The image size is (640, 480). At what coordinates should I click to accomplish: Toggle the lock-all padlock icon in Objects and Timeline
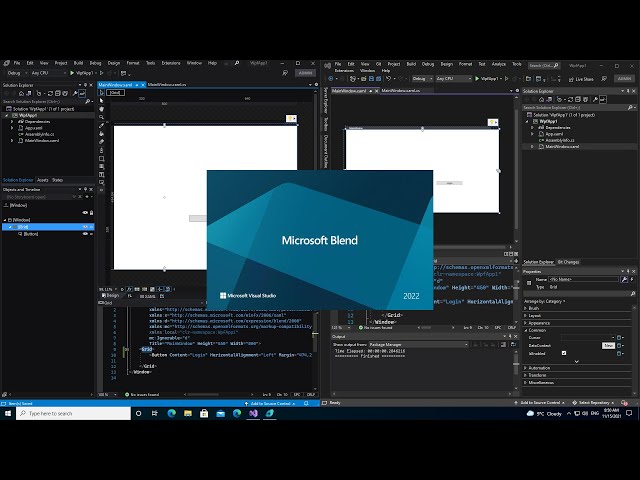pyautogui.click(x=91, y=213)
